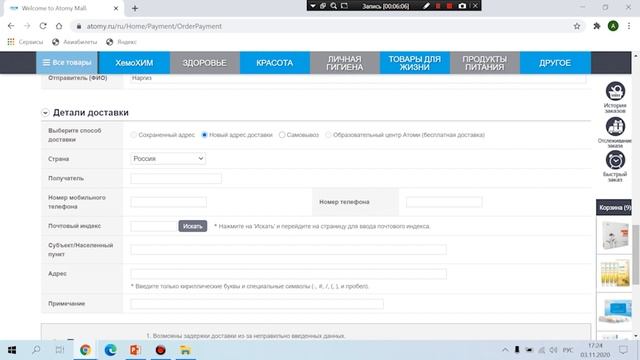Click the Номер телефона field
The height and width of the screenshot is (360, 640).
[444, 202]
